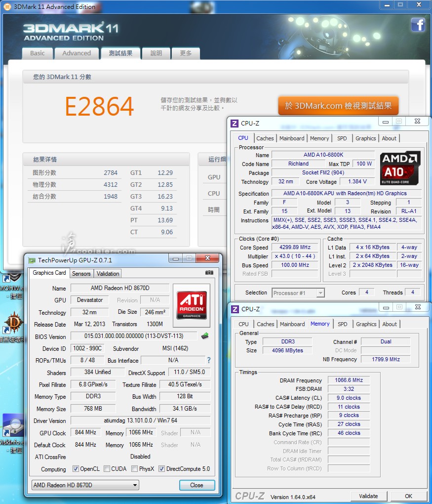Click the Validate button in CPU-Z
Image resolution: width=432 pixels, height=504 pixels.
coord(368,496)
